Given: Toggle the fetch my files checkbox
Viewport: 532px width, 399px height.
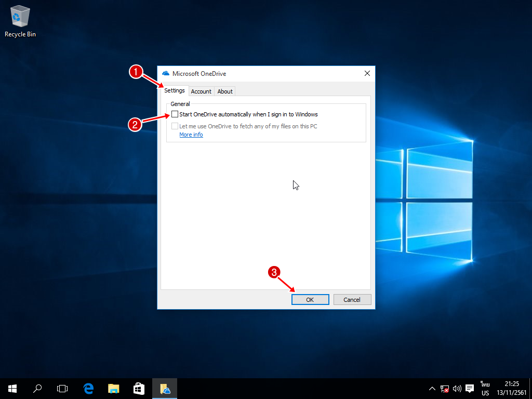Looking at the screenshot, I should tap(175, 126).
